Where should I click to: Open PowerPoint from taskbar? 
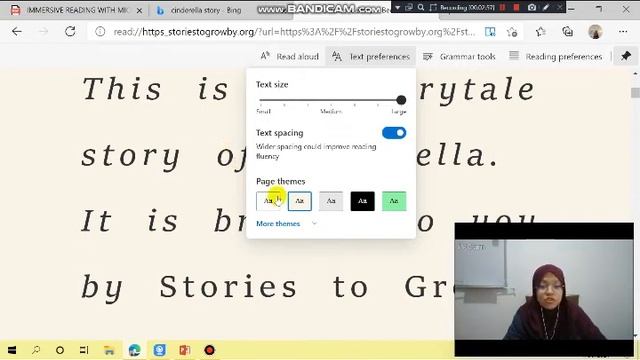tap(184, 350)
